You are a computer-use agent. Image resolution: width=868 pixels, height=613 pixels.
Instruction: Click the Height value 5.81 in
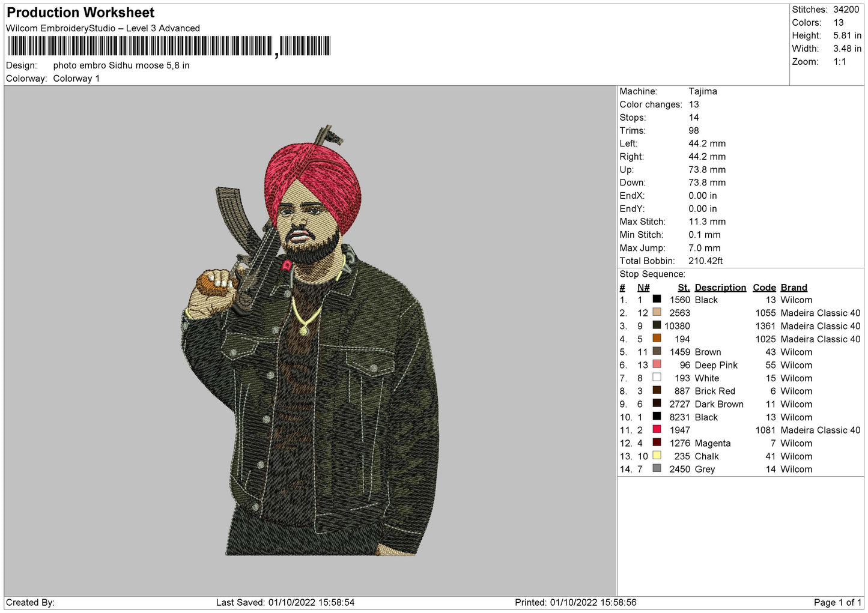pyautogui.click(x=847, y=36)
